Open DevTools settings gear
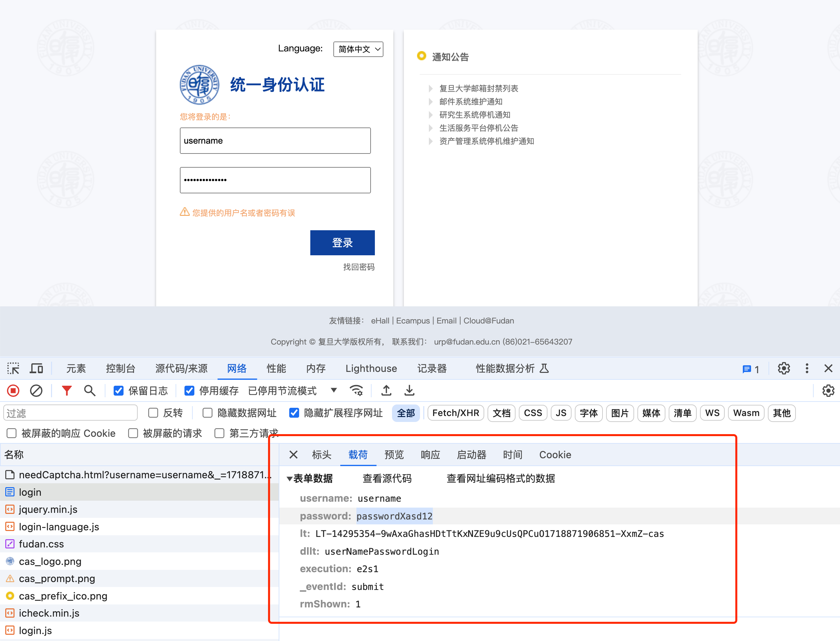Screen dimensions: 840x641 point(784,369)
